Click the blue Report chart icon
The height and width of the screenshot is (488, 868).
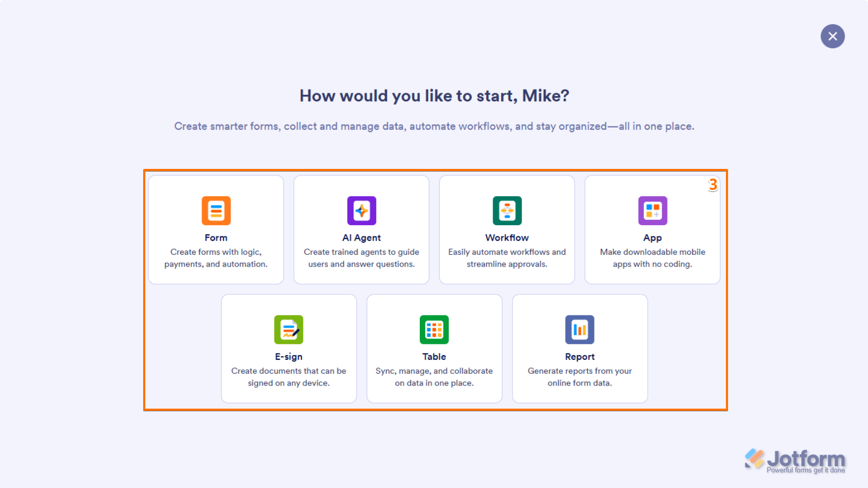pyautogui.click(x=580, y=329)
